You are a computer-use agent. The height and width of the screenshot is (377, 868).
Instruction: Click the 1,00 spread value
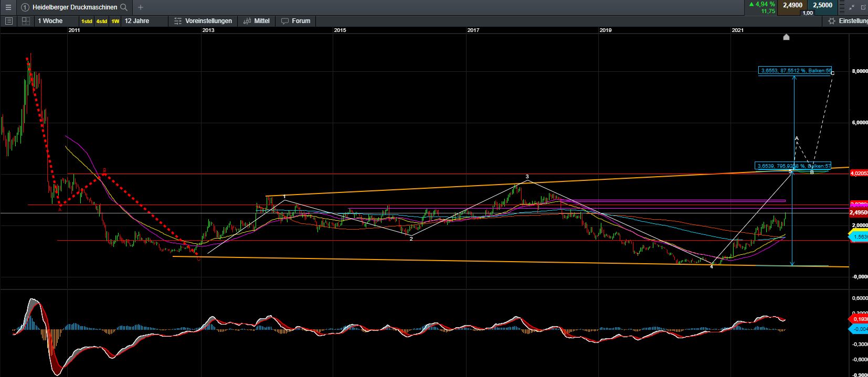(x=808, y=13)
